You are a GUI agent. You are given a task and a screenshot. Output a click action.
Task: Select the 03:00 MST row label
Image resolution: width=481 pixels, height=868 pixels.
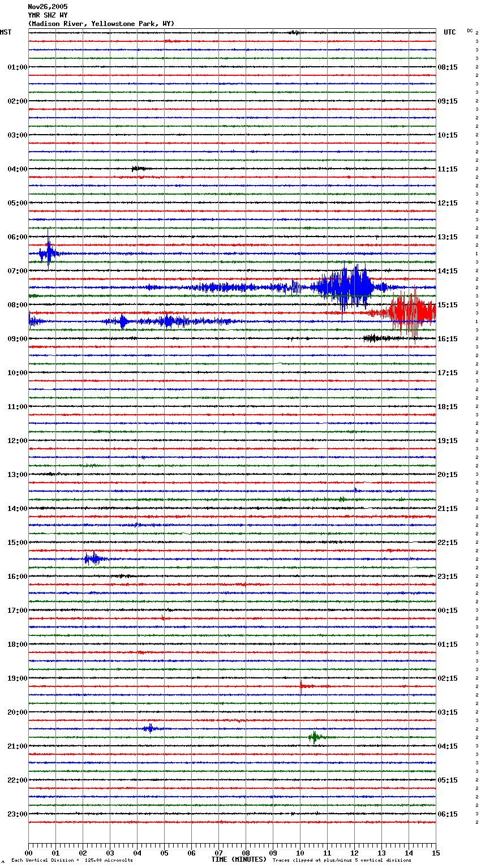click(x=17, y=135)
